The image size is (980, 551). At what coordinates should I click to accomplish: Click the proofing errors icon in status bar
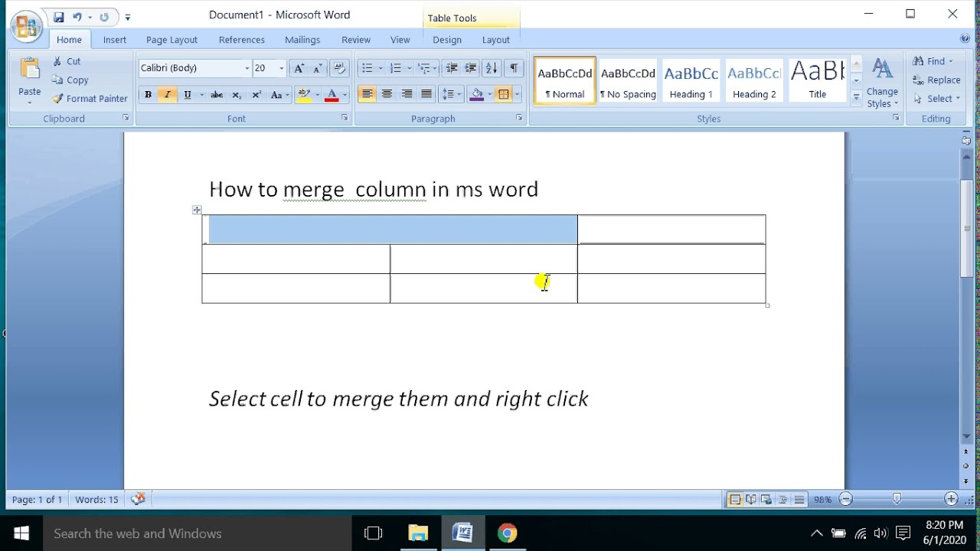(x=138, y=499)
